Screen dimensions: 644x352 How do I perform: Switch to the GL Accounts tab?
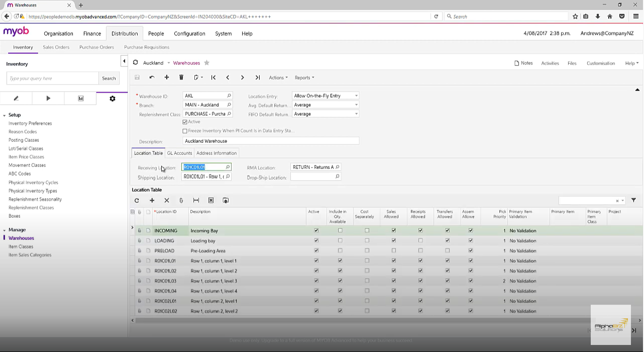[179, 153]
